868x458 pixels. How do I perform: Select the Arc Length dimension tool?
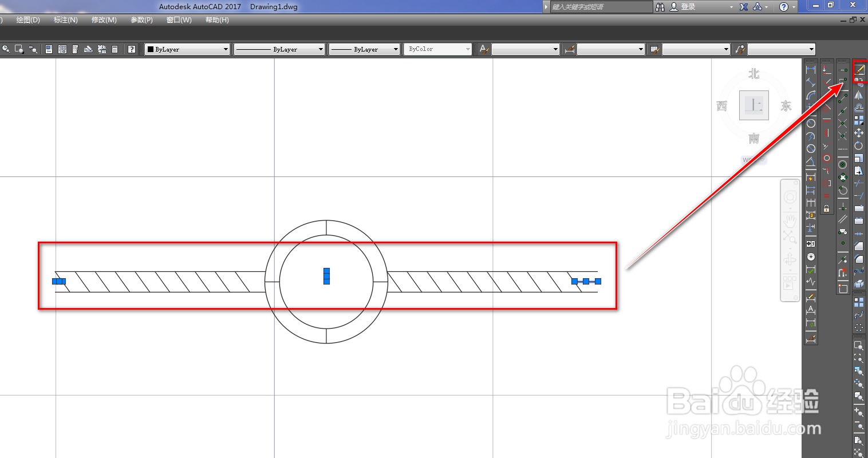pos(811,95)
